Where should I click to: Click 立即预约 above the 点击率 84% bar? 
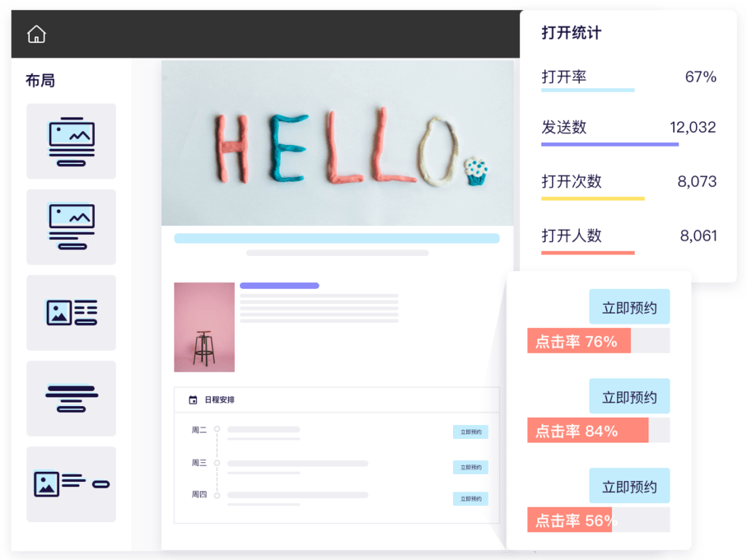pos(630,396)
